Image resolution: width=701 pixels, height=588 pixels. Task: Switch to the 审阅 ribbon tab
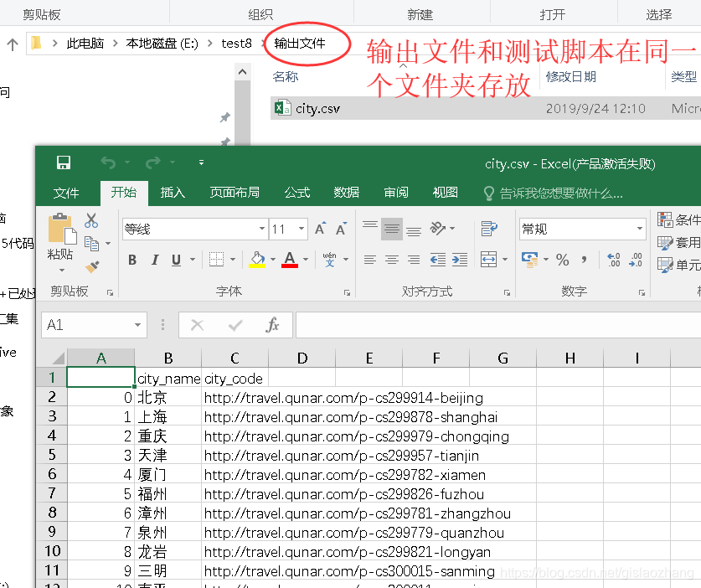(x=396, y=193)
